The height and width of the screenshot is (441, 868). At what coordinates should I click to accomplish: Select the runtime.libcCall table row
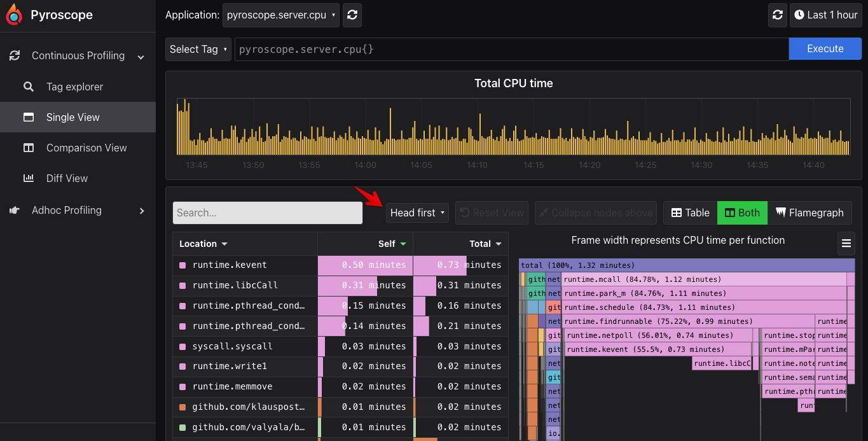point(340,285)
